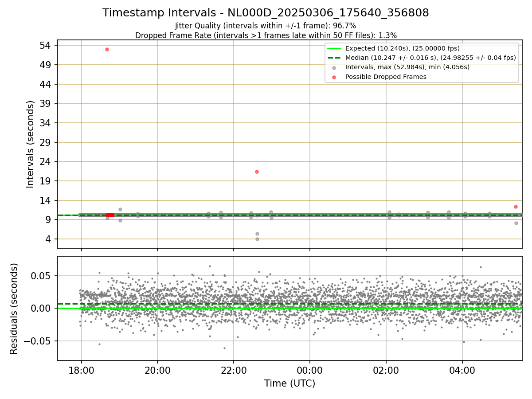Click the '00:00' x-axis tick label
The image size is (532, 399).
tap(310, 370)
